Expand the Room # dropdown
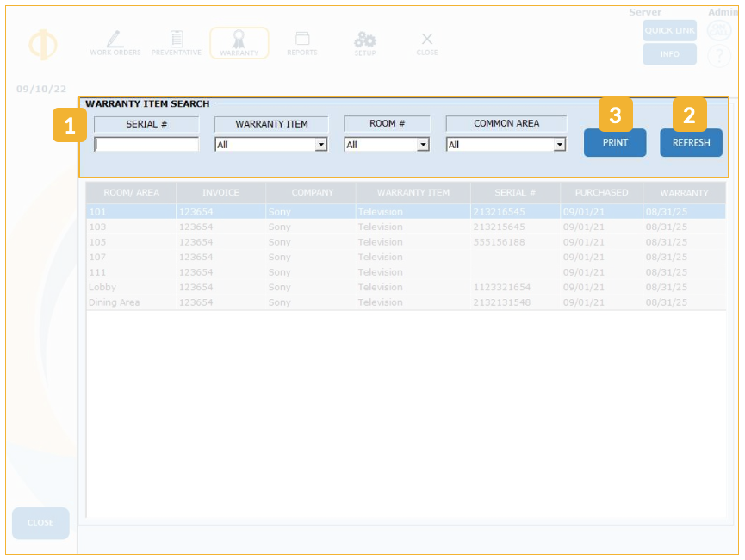 coord(422,146)
